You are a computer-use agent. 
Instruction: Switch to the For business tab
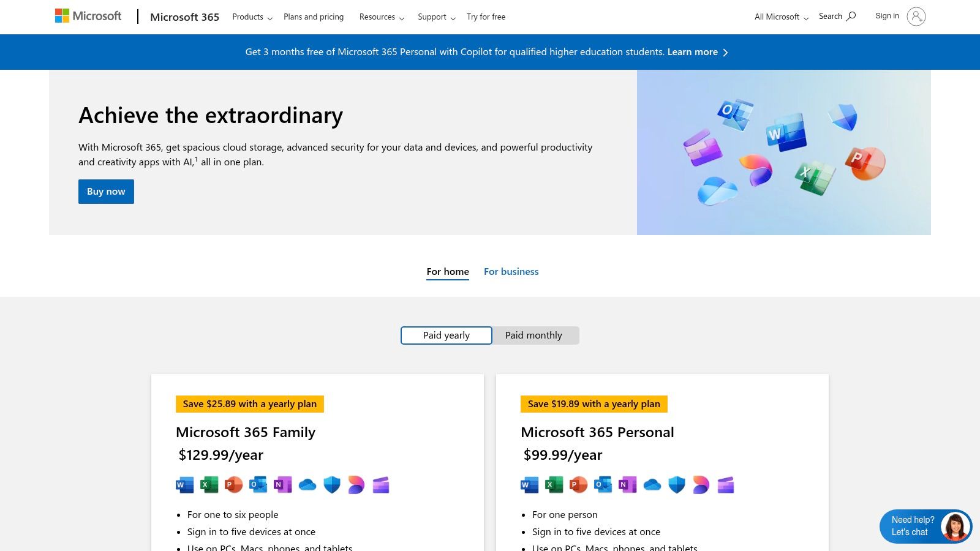511,272
